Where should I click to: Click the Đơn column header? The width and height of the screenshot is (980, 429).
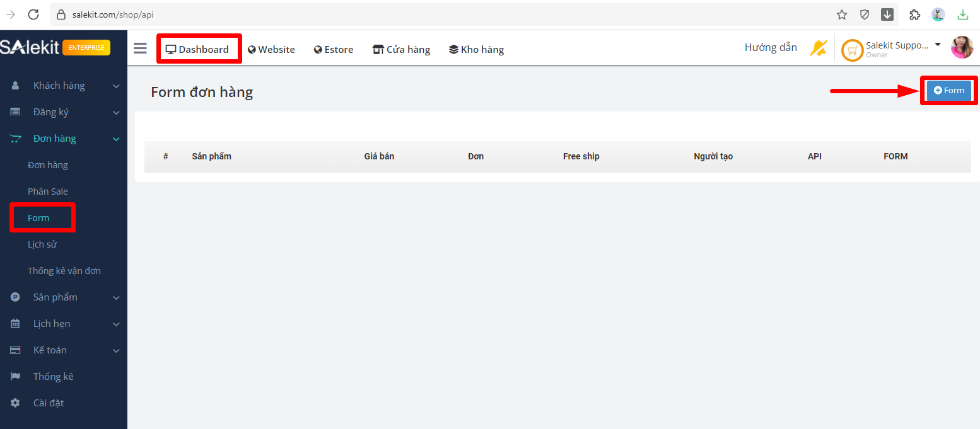(476, 156)
